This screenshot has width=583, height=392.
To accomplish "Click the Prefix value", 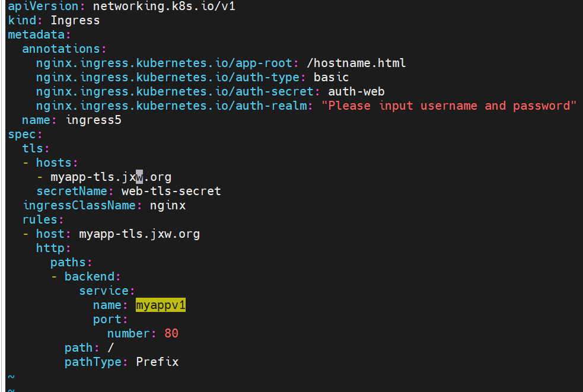I will [x=157, y=362].
